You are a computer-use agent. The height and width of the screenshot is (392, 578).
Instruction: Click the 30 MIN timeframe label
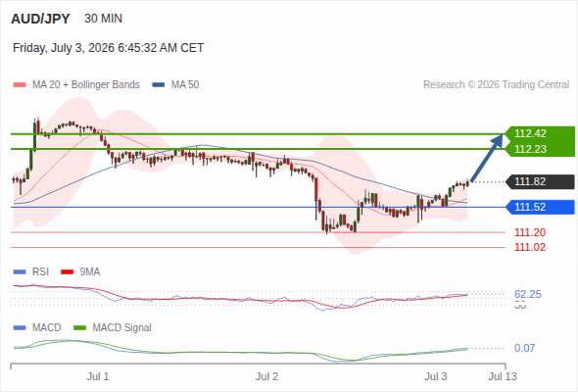click(x=103, y=19)
